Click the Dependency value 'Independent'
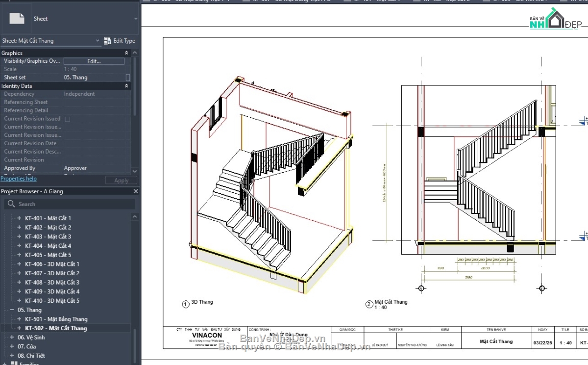Screen dimensions: 588x365 coord(79,94)
